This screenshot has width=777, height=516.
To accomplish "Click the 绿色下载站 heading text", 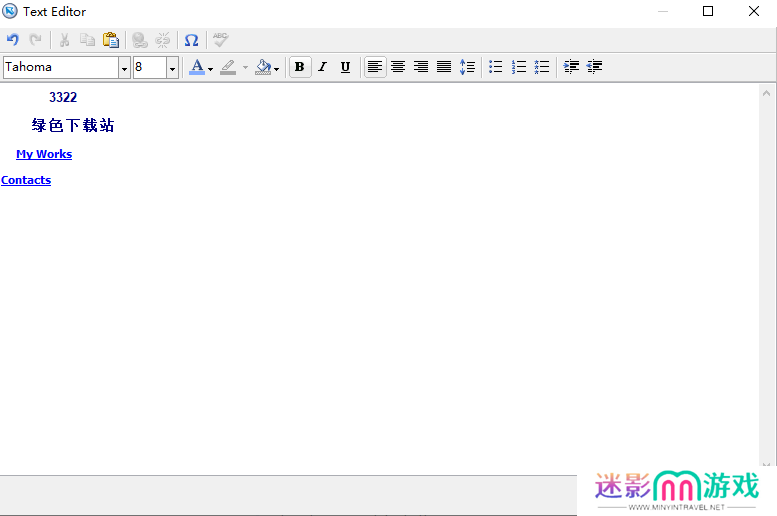I will (73, 125).
